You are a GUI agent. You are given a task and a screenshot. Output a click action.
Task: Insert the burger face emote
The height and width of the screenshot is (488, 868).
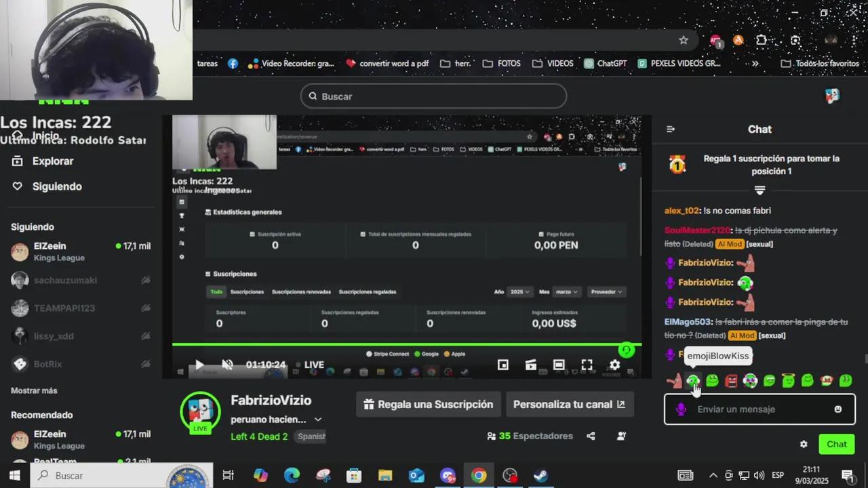pos(826,381)
